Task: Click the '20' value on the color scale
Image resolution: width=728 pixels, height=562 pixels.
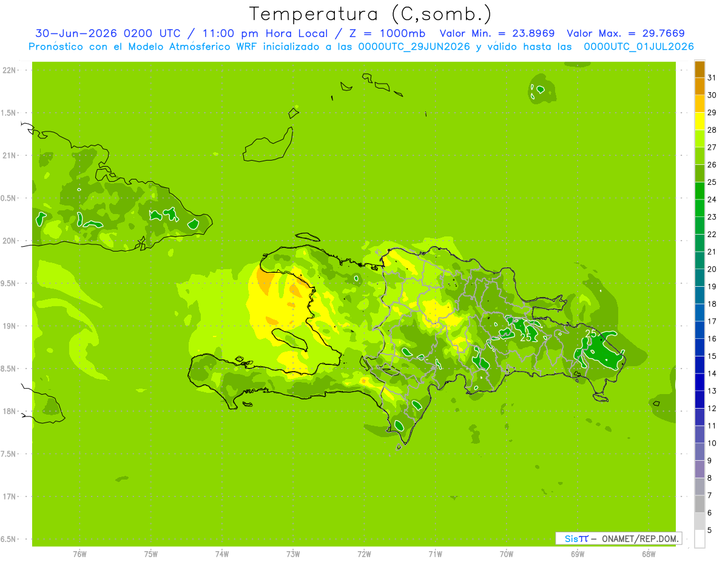Action: click(x=712, y=269)
